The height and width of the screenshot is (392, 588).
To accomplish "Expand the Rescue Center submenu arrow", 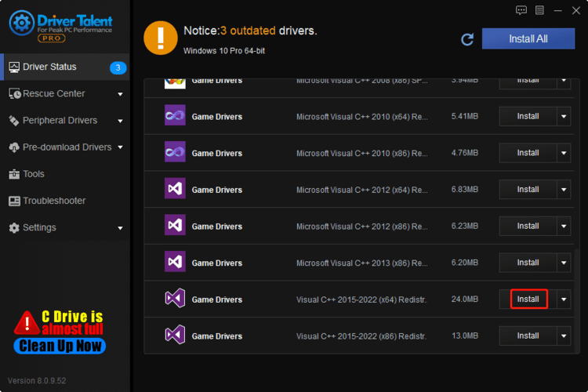I will 120,94.
